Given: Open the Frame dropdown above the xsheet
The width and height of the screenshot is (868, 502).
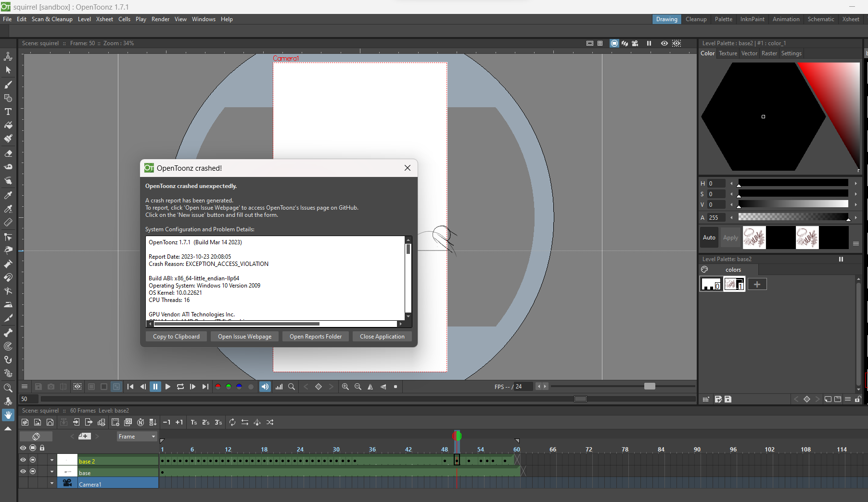Looking at the screenshot, I should 136,436.
